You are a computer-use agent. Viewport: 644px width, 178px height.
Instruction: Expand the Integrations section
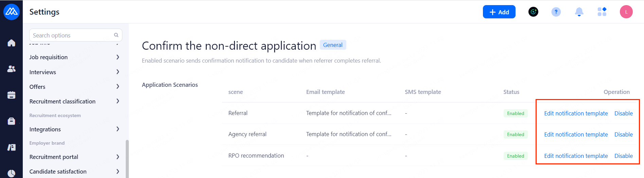point(74,129)
